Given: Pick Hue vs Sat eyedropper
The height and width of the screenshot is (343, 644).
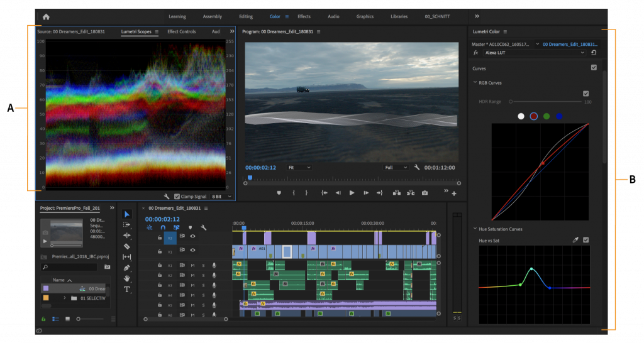Looking at the screenshot, I should [x=575, y=240].
